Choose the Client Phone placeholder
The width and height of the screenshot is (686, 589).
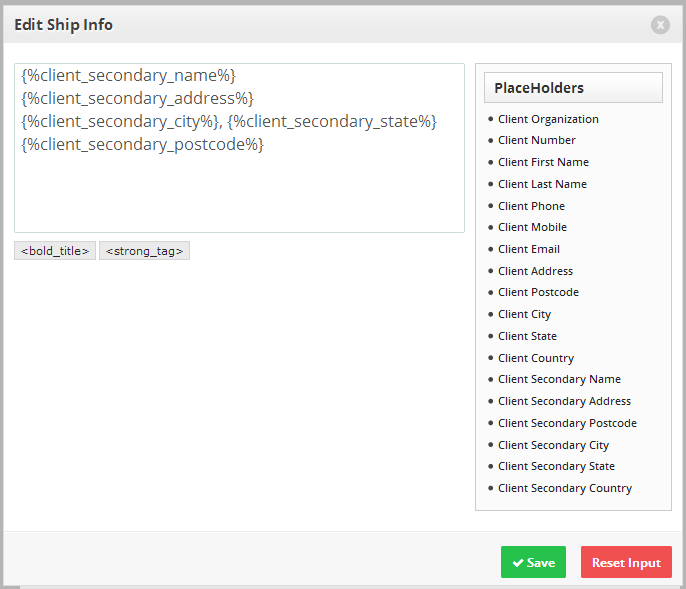click(532, 206)
